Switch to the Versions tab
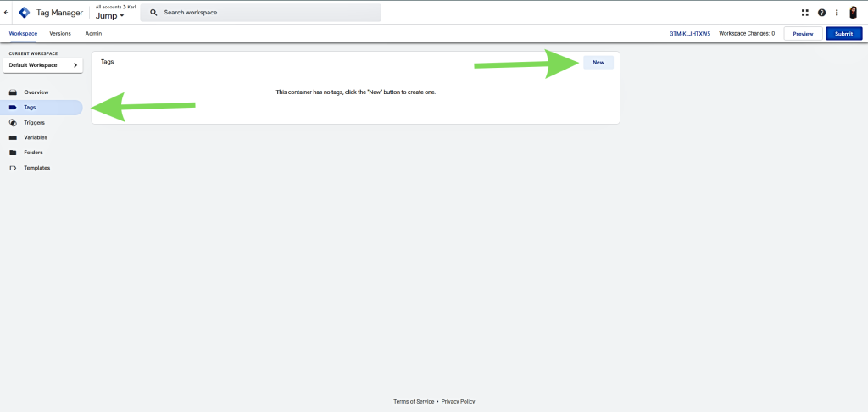This screenshot has height=412, width=868. [60, 33]
